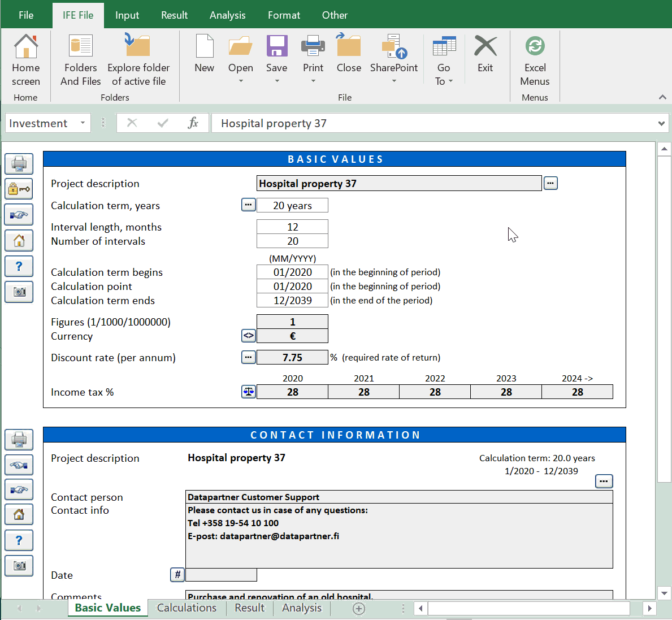Click vertical scrollbar up arrow
This screenshot has width=672, height=620.
click(664, 149)
